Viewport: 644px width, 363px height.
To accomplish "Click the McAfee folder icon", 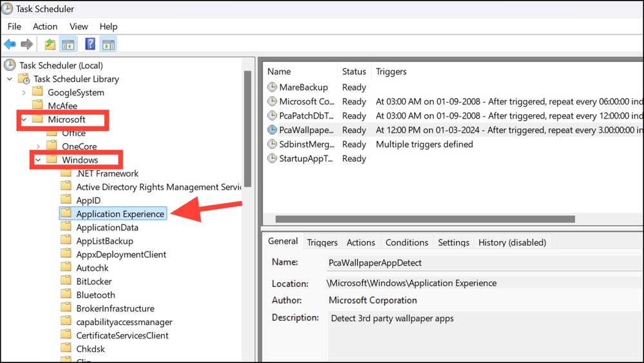I will pyautogui.click(x=38, y=104).
